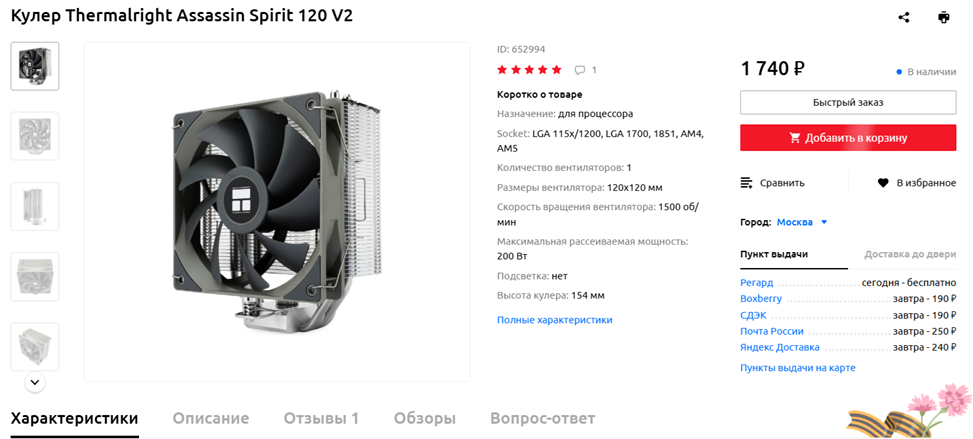Switch to the Вопрос-ответ tab
The width and height of the screenshot is (973, 439).
coord(542,419)
